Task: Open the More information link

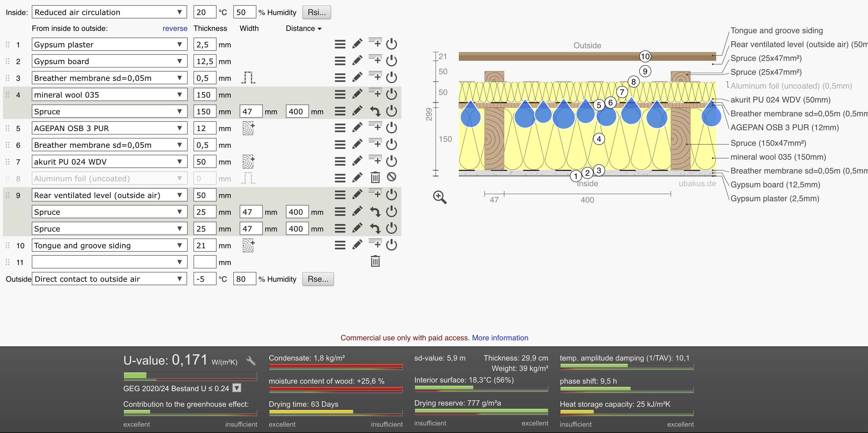Action: pyautogui.click(x=500, y=338)
